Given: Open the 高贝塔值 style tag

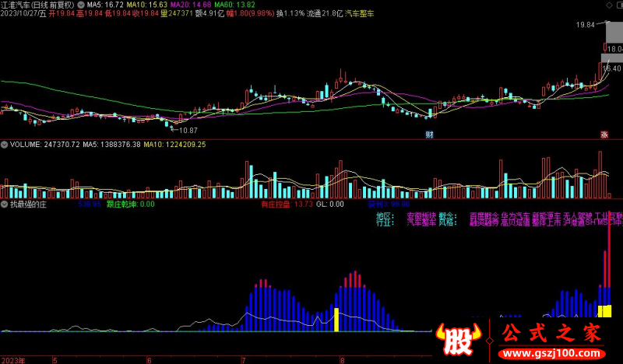Looking at the screenshot, I should [516, 222].
